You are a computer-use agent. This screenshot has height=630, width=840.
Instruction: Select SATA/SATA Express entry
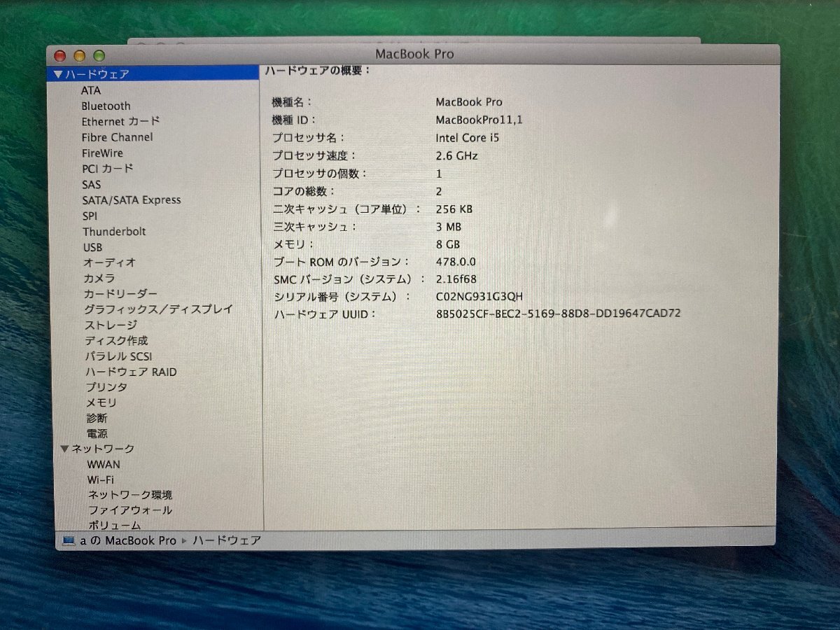click(132, 200)
